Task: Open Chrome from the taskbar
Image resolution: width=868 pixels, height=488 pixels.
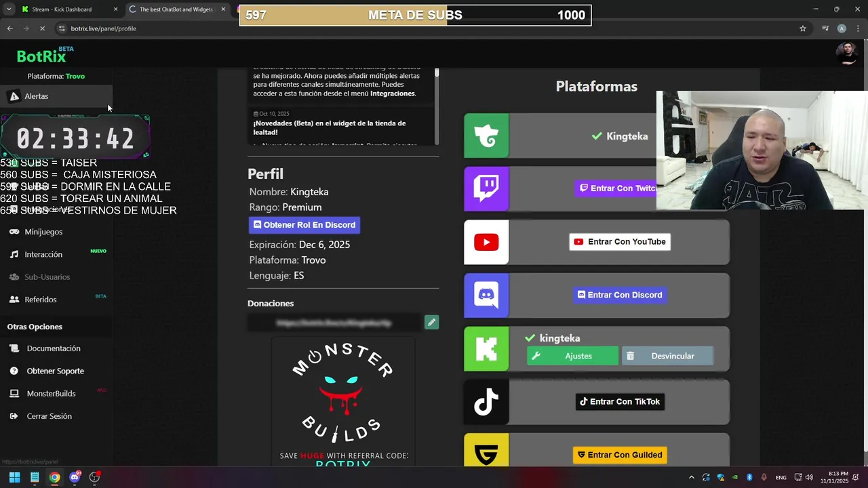Action: pyautogui.click(x=54, y=477)
